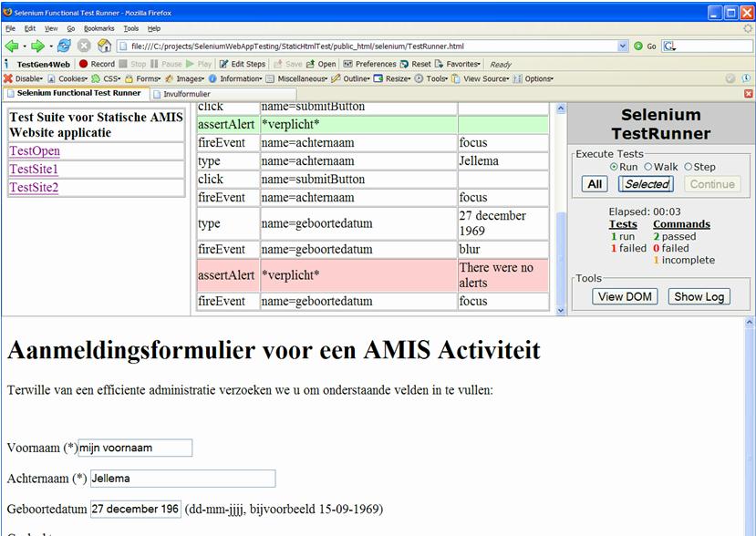
Task: Open the Information developer menu
Action: [235, 78]
